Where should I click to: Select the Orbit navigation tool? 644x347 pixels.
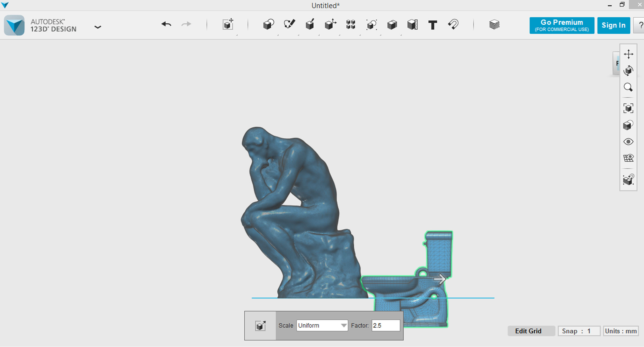coord(628,70)
